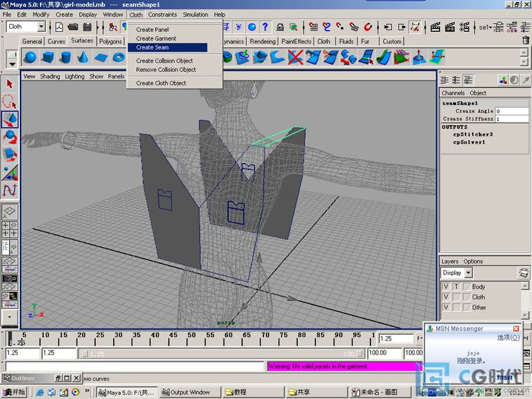Click the Crease Angle value field
The image size is (532, 399).
tap(511, 111)
